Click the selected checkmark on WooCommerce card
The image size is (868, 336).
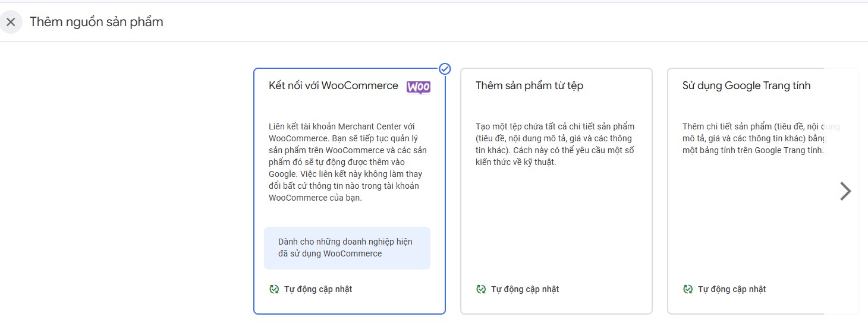[445, 69]
